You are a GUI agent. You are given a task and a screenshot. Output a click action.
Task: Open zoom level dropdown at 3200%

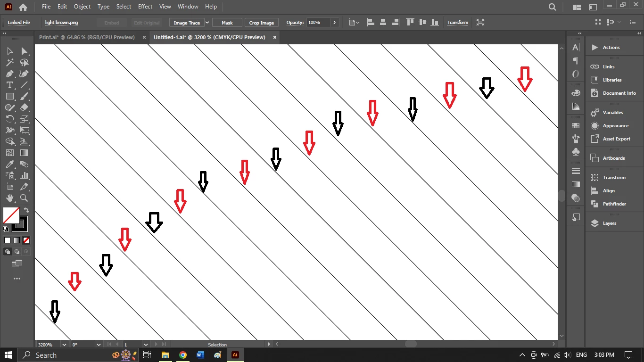[65, 345]
